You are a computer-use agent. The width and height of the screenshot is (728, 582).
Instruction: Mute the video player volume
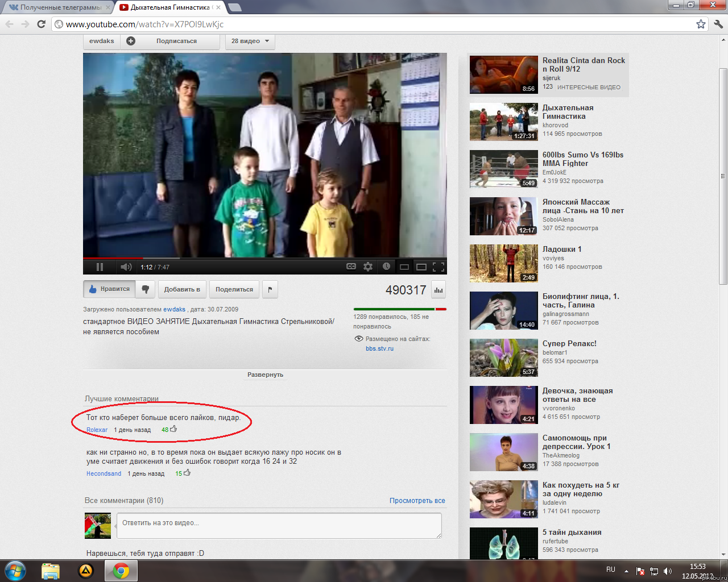point(126,267)
